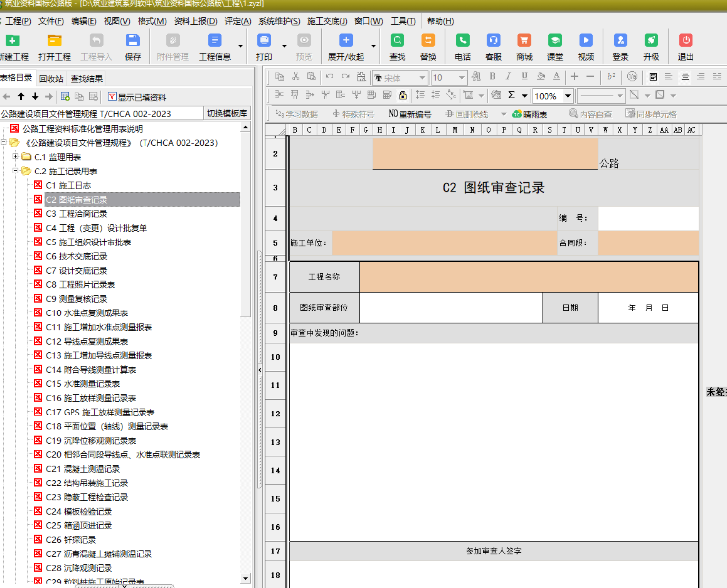Open the 格式(M) menu
727x588 pixels.
coord(152,21)
